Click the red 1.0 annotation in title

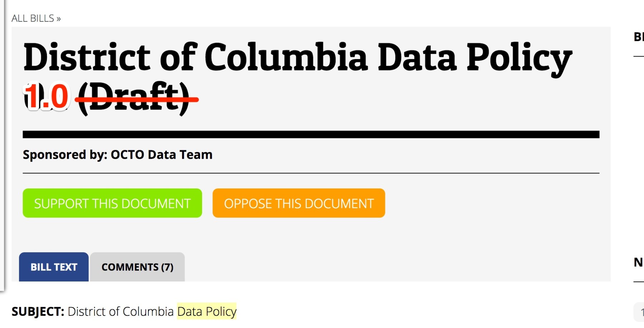(47, 97)
